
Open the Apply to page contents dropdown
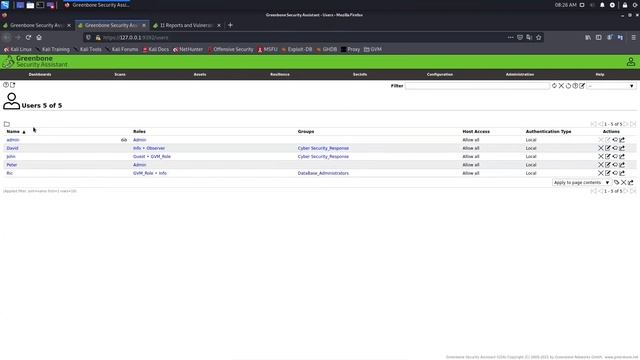click(x=582, y=182)
